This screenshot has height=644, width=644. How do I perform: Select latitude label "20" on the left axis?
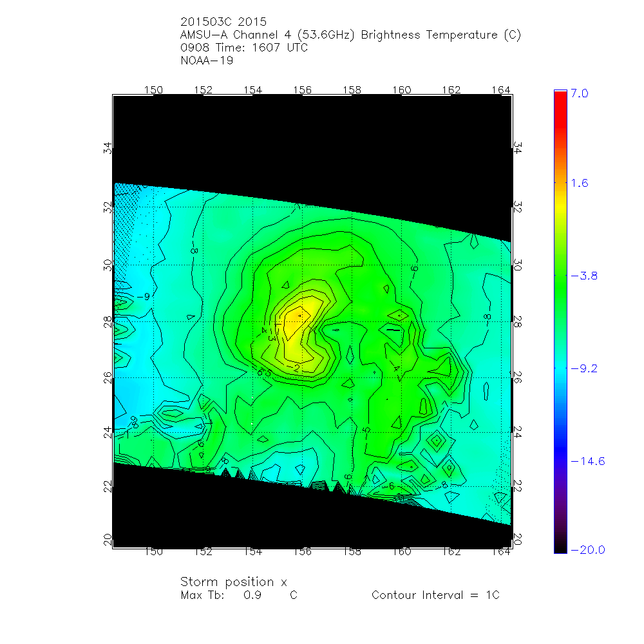[107, 540]
